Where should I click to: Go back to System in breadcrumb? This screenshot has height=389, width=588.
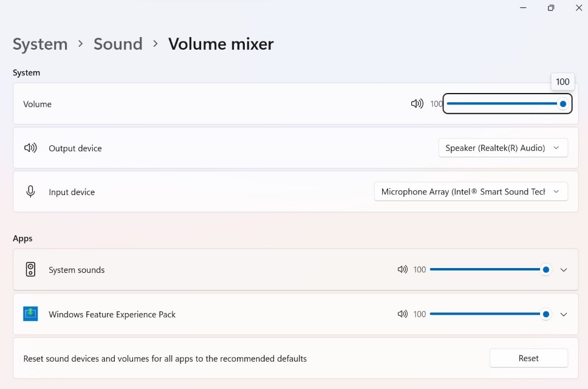coord(40,44)
